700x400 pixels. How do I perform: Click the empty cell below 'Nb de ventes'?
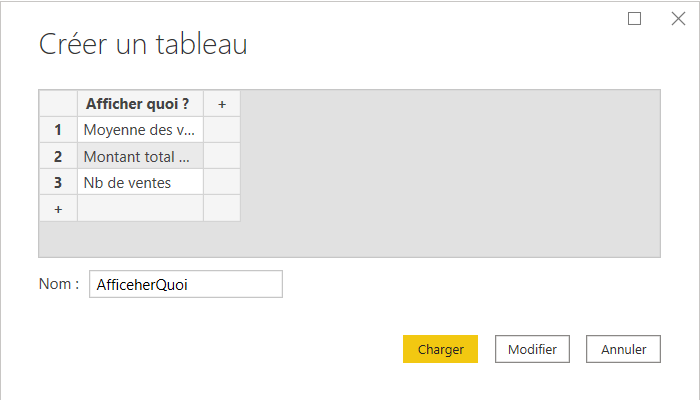click(x=140, y=208)
